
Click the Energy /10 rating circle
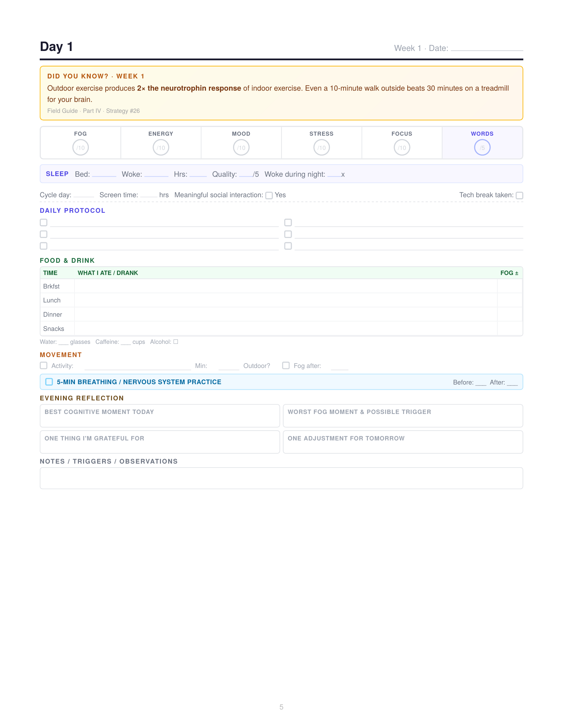click(x=161, y=148)
